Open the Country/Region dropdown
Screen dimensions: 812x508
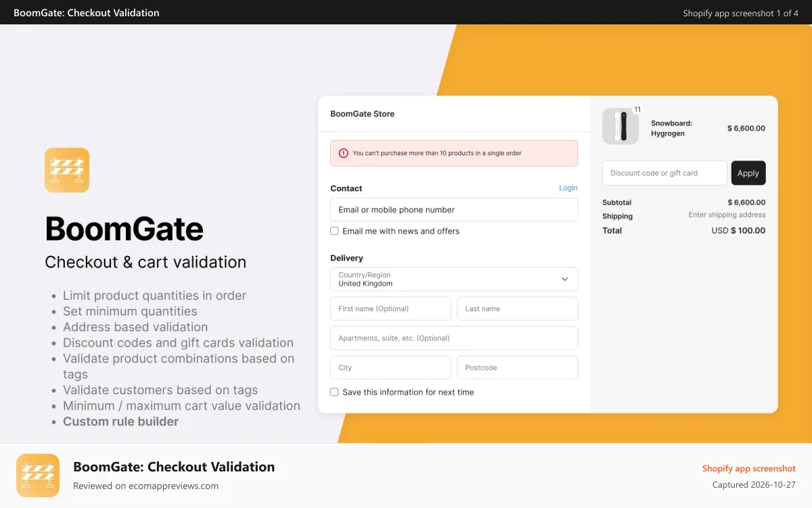(454, 279)
